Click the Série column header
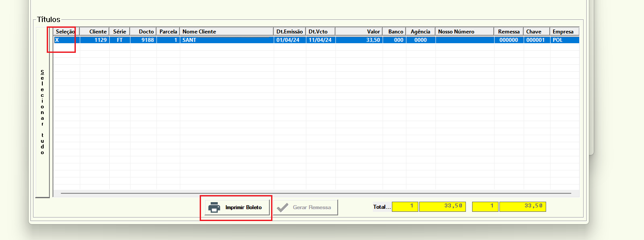The height and width of the screenshot is (240, 644). [x=120, y=32]
